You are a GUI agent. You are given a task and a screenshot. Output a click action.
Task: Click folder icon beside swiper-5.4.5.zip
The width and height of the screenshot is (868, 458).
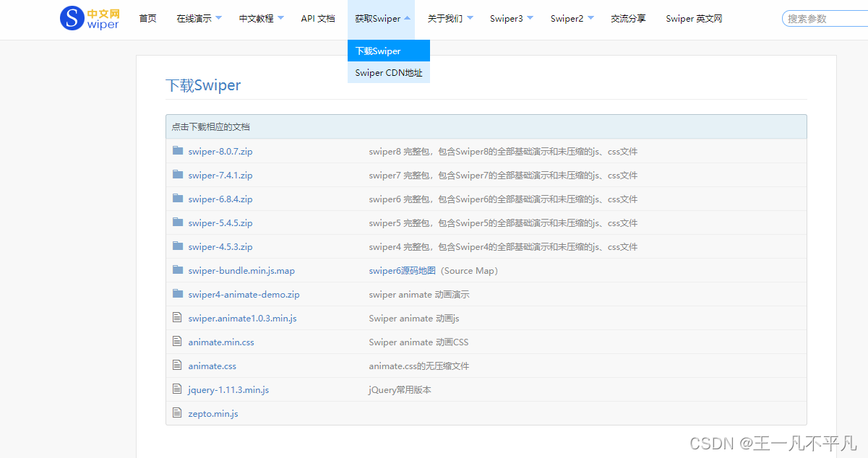178,222
